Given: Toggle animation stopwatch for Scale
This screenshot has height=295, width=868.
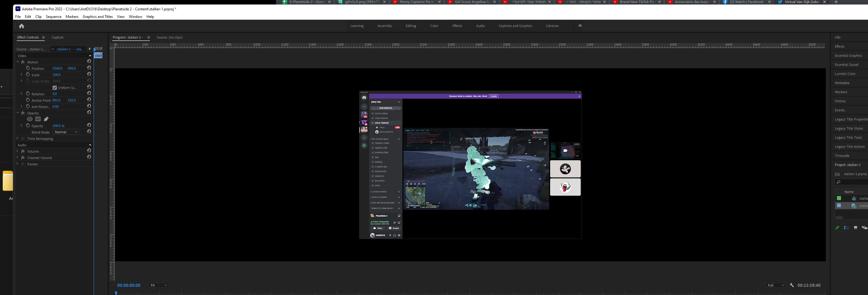Looking at the screenshot, I should click(28, 75).
